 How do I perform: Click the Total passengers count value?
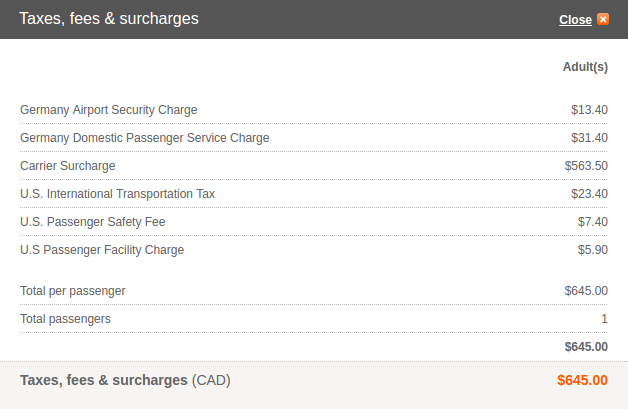point(604,319)
